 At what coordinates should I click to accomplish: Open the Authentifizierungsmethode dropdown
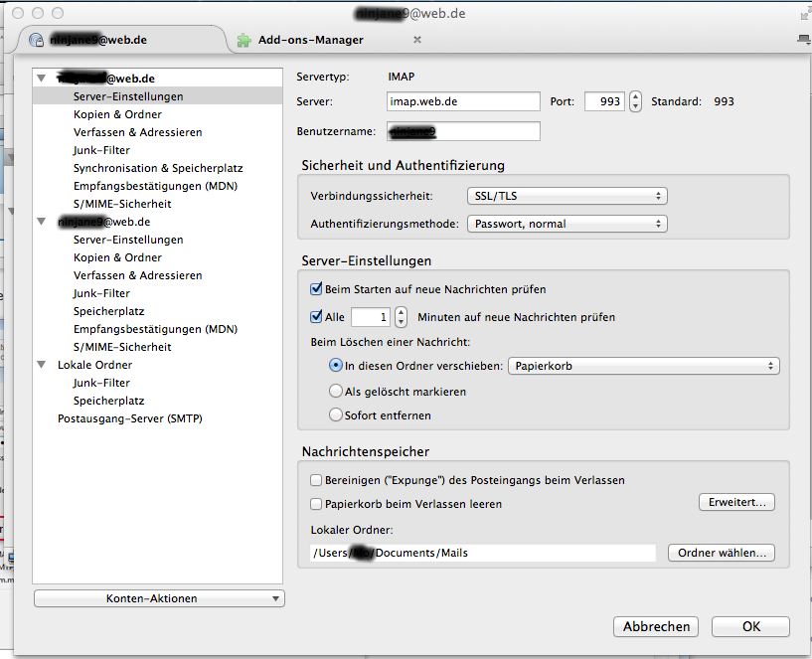(x=567, y=224)
